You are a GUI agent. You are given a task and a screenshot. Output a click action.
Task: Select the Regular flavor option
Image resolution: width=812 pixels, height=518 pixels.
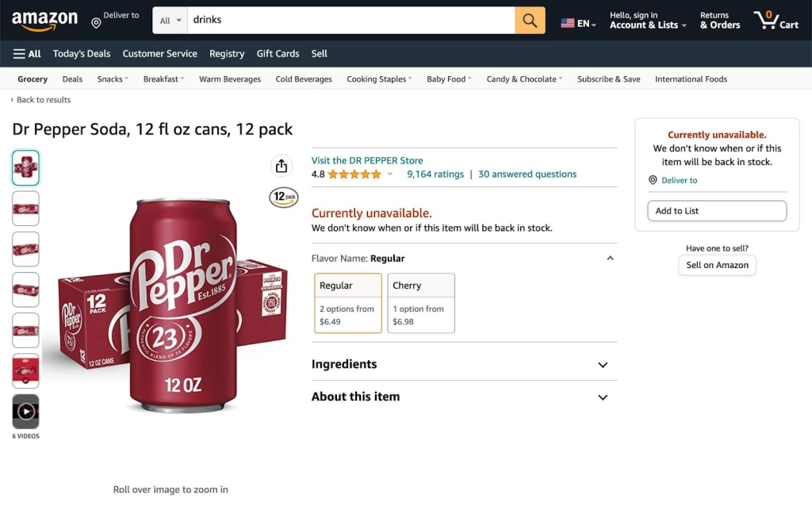click(x=348, y=303)
